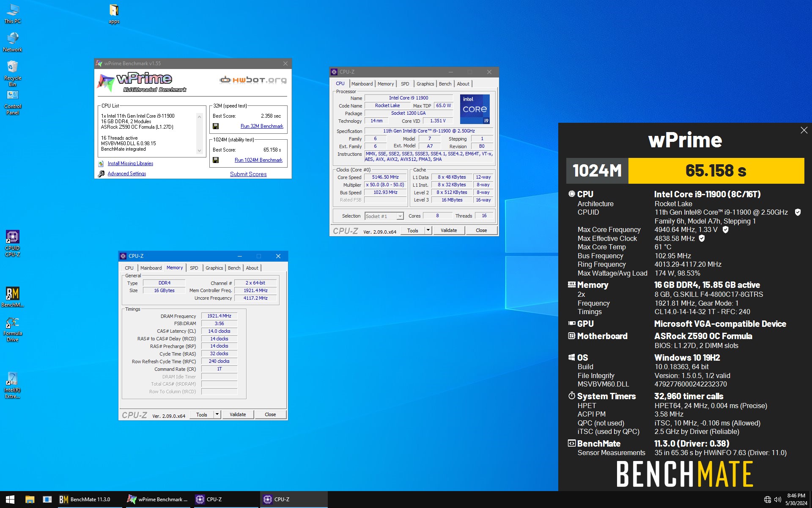Image resolution: width=812 pixels, height=508 pixels.
Task: Click Close button in Memory window
Action: (x=270, y=414)
